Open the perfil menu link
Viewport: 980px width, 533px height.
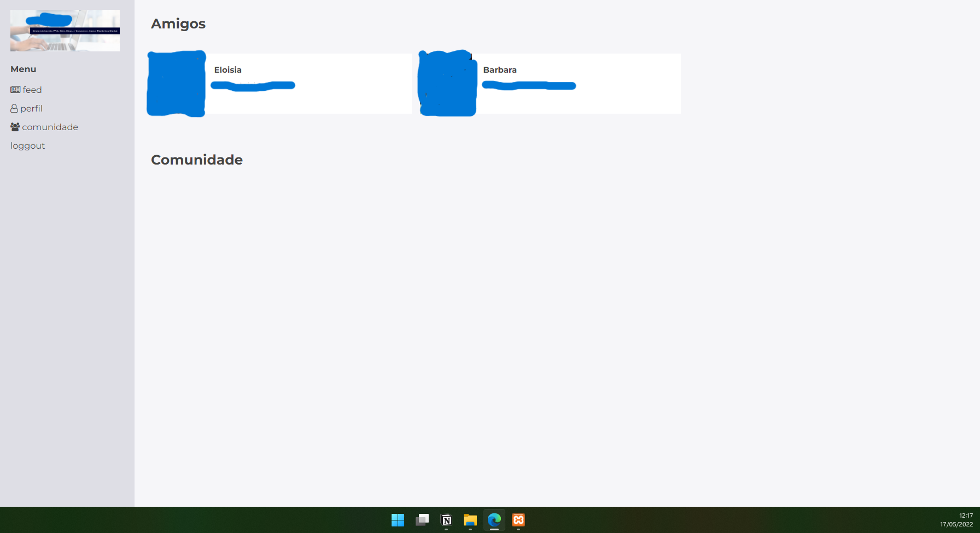(26, 108)
